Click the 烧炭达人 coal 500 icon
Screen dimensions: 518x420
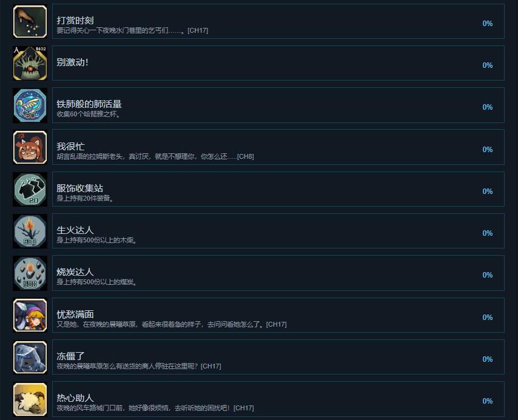tap(30, 273)
